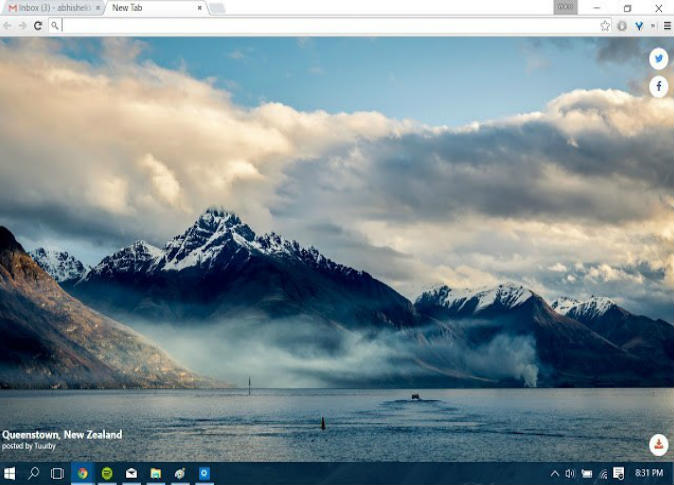Screen dimensions: 674x485
Task: Open the clock showing 8:31 PM
Action: coord(649,473)
